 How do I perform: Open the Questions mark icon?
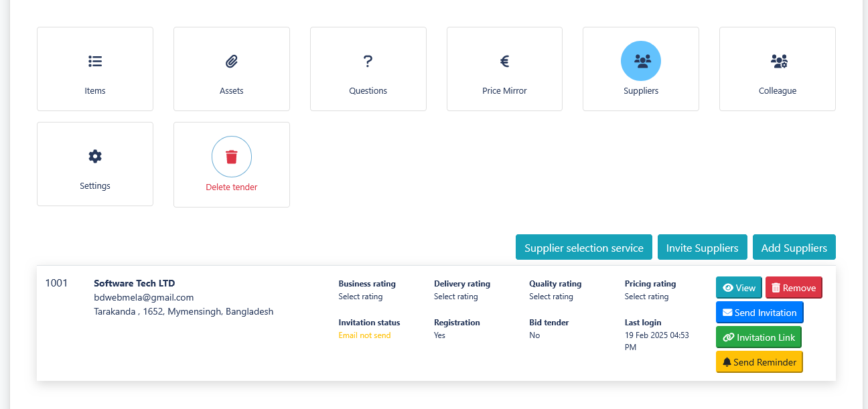tap(368, 62)
